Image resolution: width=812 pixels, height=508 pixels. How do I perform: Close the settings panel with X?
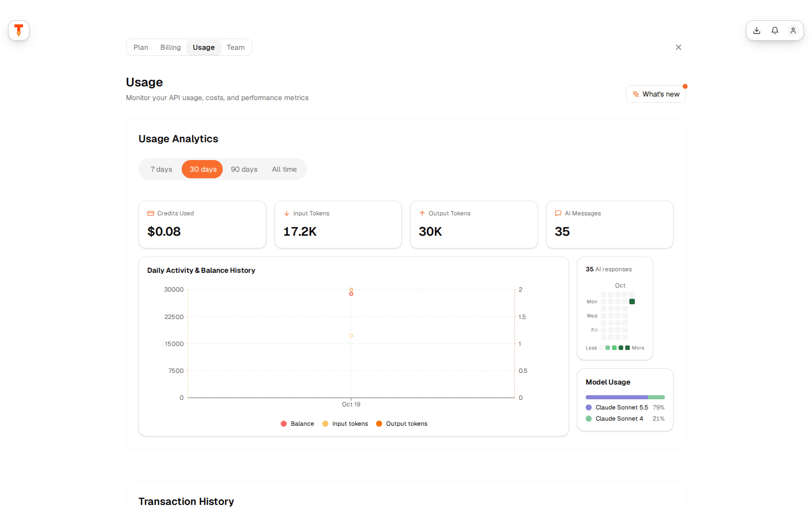679,47
